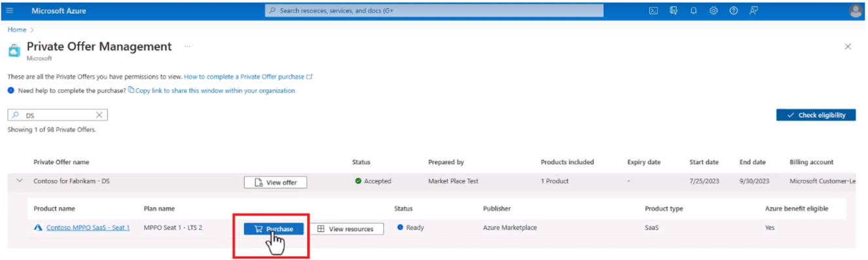Open the account avatar menu
The image size is (868, 260).
(x=856, y=11)
